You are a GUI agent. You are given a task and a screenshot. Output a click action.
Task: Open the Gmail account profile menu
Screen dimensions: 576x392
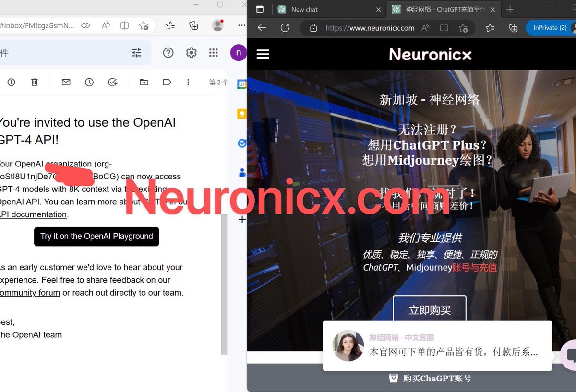pos(239,53)
